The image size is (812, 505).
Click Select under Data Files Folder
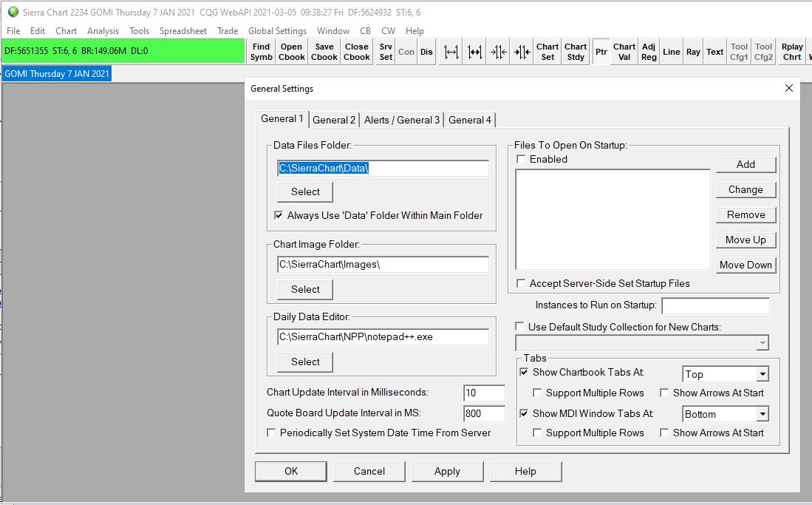point(305,192)
